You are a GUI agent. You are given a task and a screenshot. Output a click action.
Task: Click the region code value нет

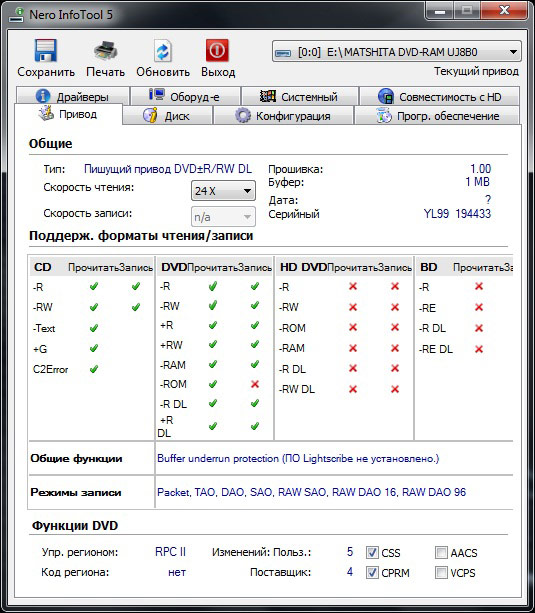[x=177, y=572]
